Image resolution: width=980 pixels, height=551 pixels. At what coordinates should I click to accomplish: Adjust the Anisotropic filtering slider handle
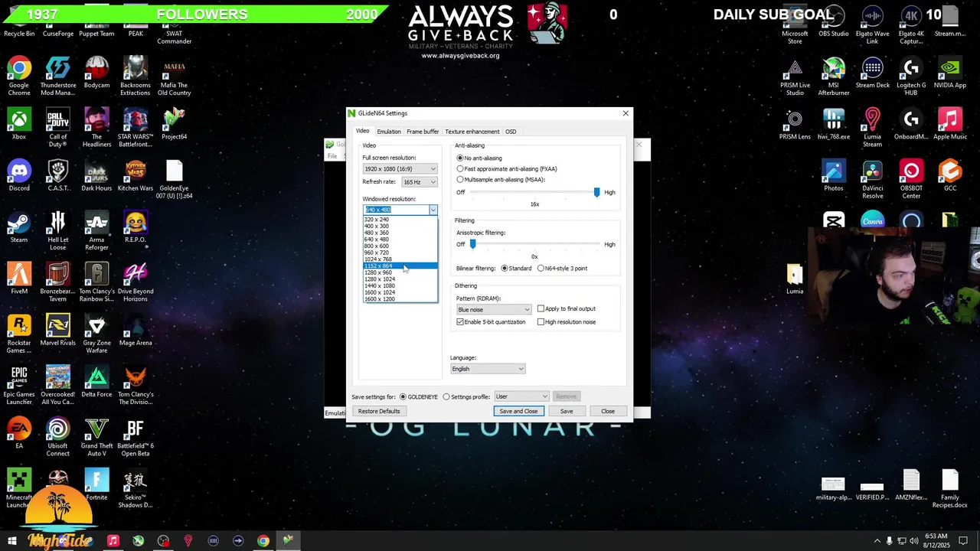tap(472, 244)
